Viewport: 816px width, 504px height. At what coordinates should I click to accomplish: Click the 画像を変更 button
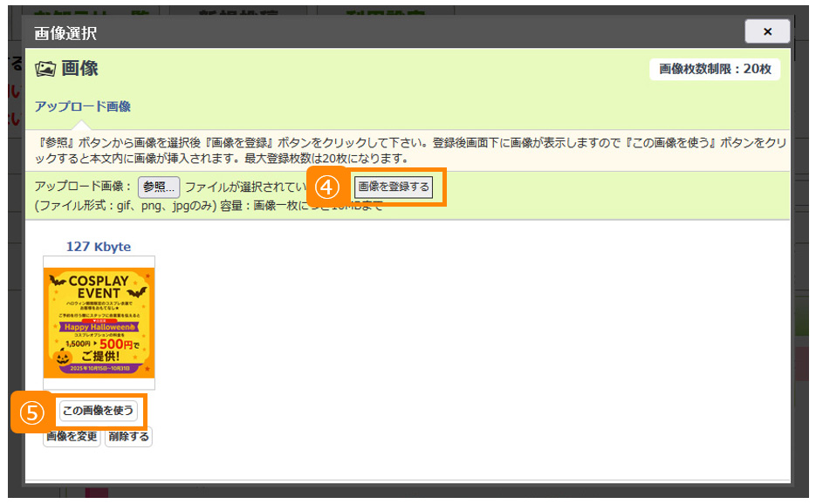72,437
